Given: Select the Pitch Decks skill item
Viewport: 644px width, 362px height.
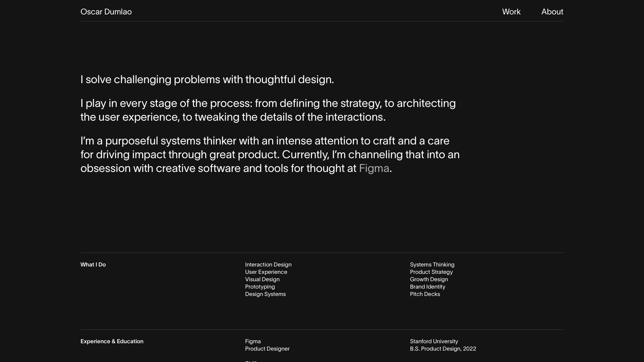Looking at the screenshot, I should click(425, 294).
